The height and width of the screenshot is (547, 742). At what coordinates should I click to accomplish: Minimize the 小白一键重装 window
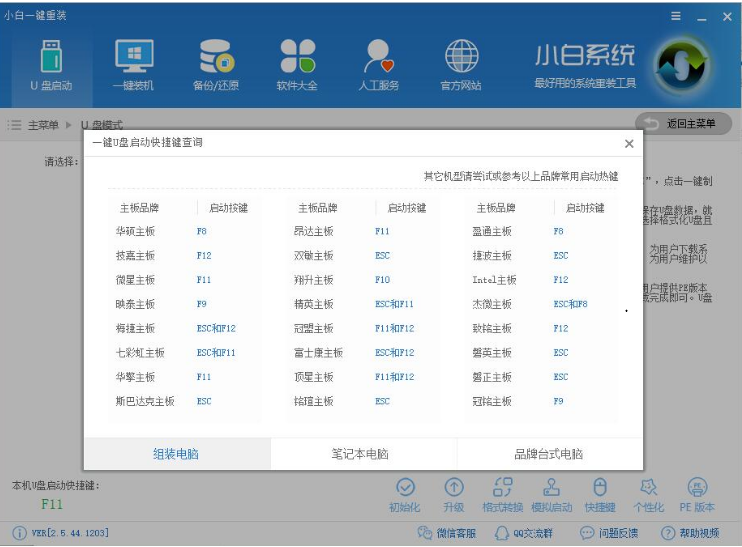[x=702, y=17]
